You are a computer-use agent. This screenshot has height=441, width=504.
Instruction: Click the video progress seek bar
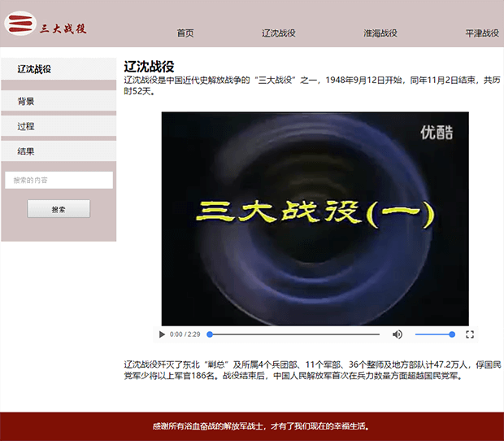click(x=294, y=334)
